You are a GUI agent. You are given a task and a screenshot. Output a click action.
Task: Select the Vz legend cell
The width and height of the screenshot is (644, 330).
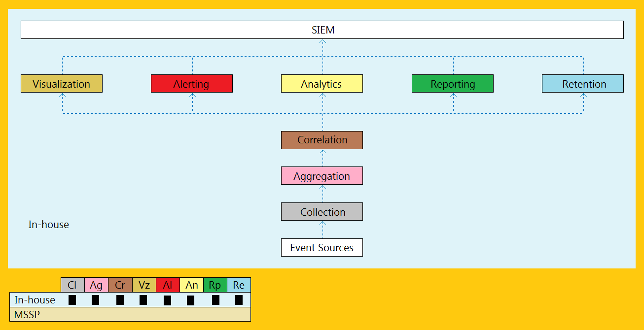pyautogui.click(x=144, y=285)
